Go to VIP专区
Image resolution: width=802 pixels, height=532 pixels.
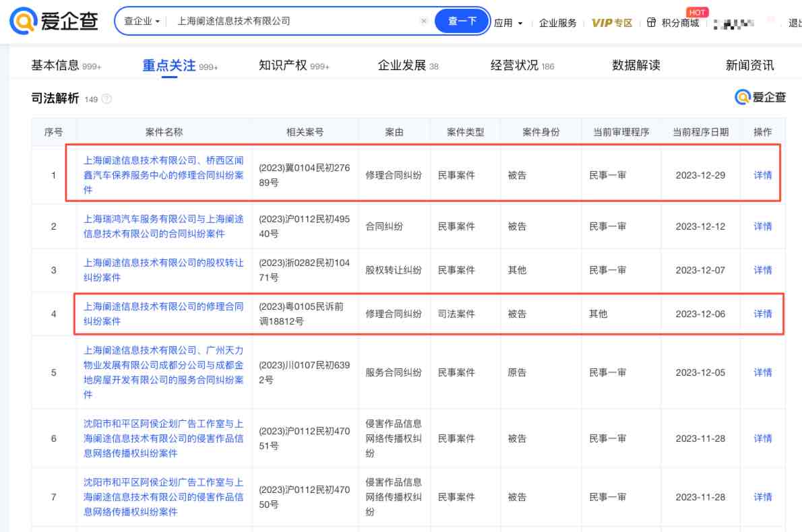[612, 23]
